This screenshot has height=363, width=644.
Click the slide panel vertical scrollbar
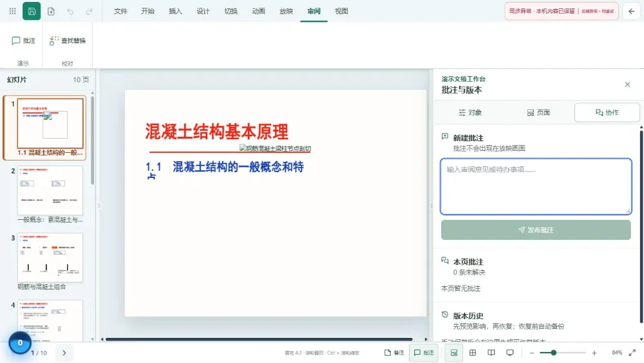pos(92,140)
